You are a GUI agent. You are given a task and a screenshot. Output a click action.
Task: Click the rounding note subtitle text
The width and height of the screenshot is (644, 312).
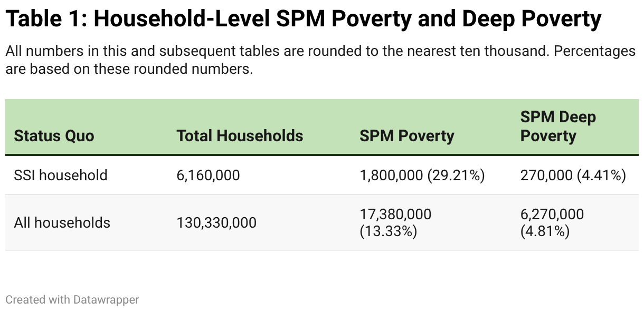click(x=320, y=60)
